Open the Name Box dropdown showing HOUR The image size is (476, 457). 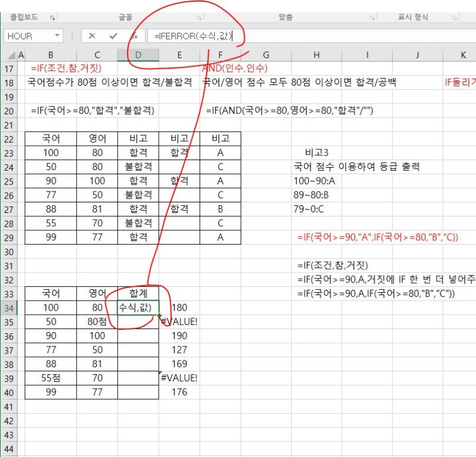click(x=57, y=36)
